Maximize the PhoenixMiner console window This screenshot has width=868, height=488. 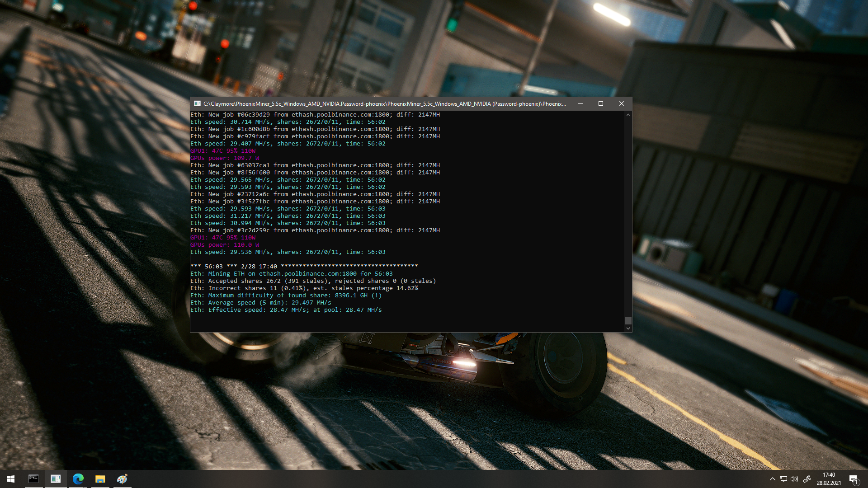pos(601,103)
